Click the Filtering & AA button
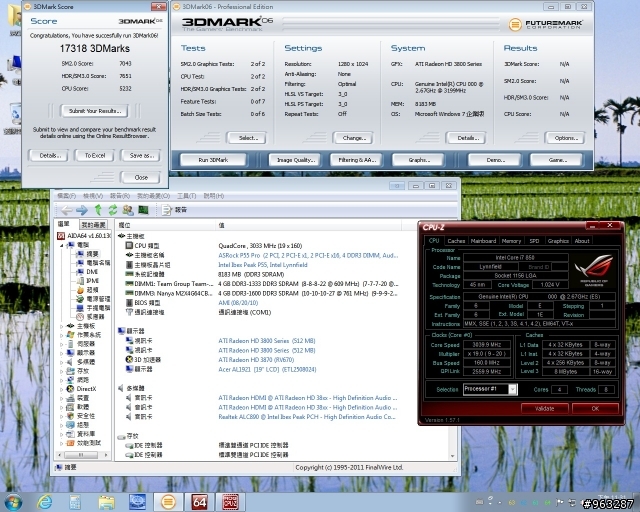 (x=356, y=160)
